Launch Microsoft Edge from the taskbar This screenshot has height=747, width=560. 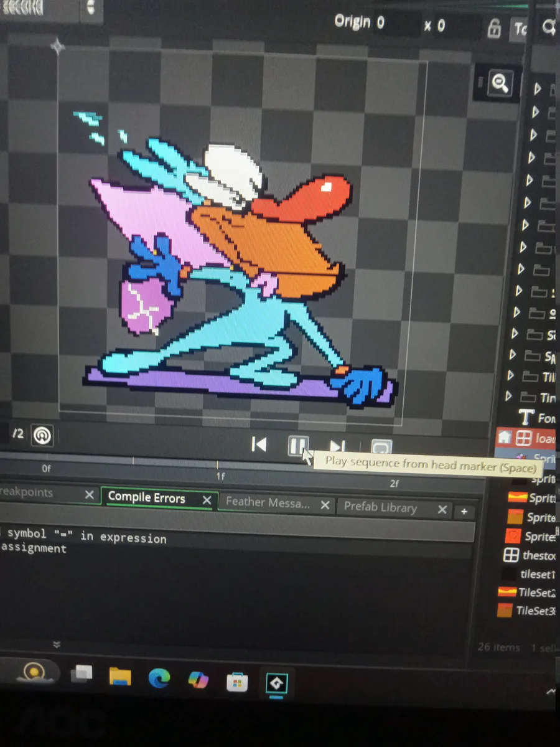tap(159, 678)
